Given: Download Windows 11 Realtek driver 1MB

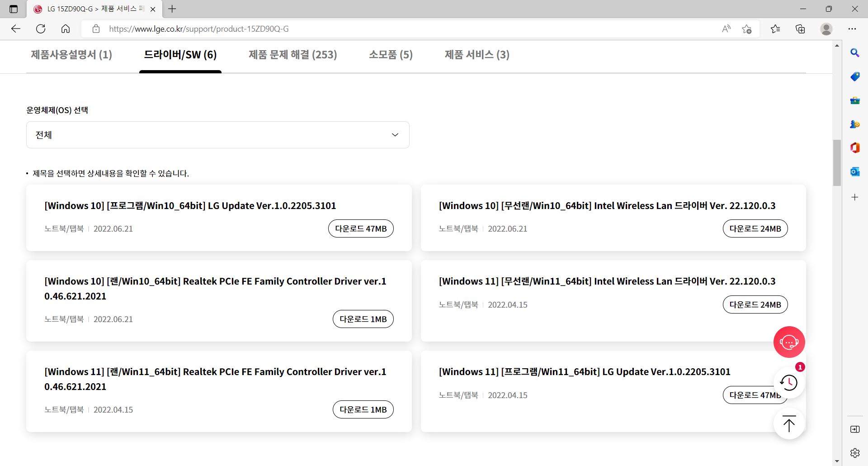Looking at the screenshot, I should 363,409.
